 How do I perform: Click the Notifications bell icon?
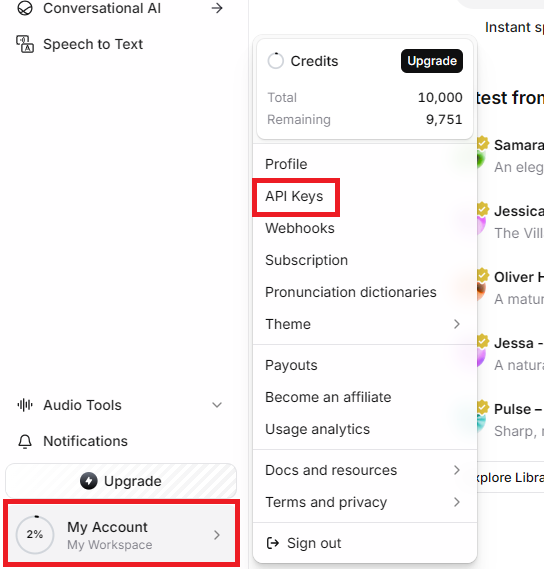pyautogui.click(x=25, y=441)
